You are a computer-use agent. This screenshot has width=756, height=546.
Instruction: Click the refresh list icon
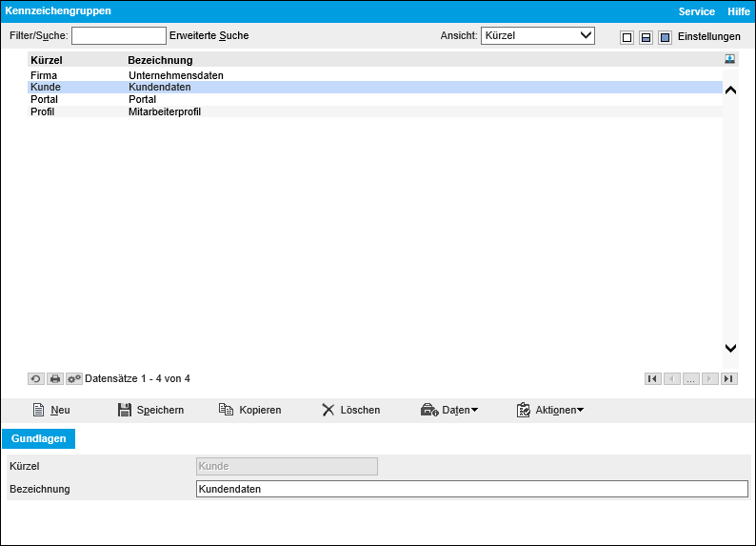pyautogui.click(x=35, y=378)
